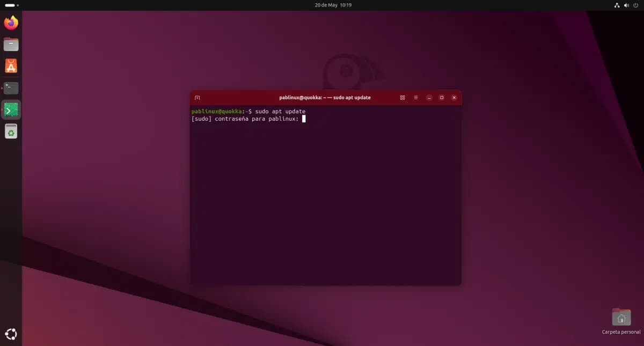Open the dark Terminal dock icon
644x346 pixels.
point(11,88)
